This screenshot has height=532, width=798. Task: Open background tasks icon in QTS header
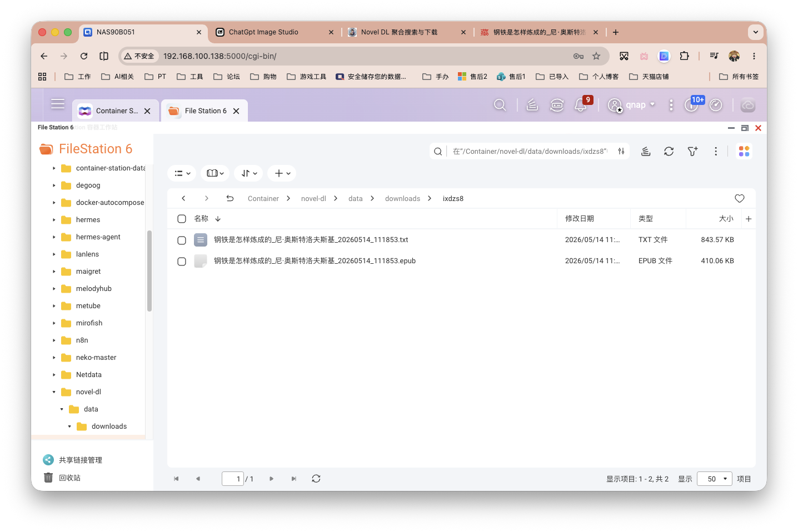(532, 105)
